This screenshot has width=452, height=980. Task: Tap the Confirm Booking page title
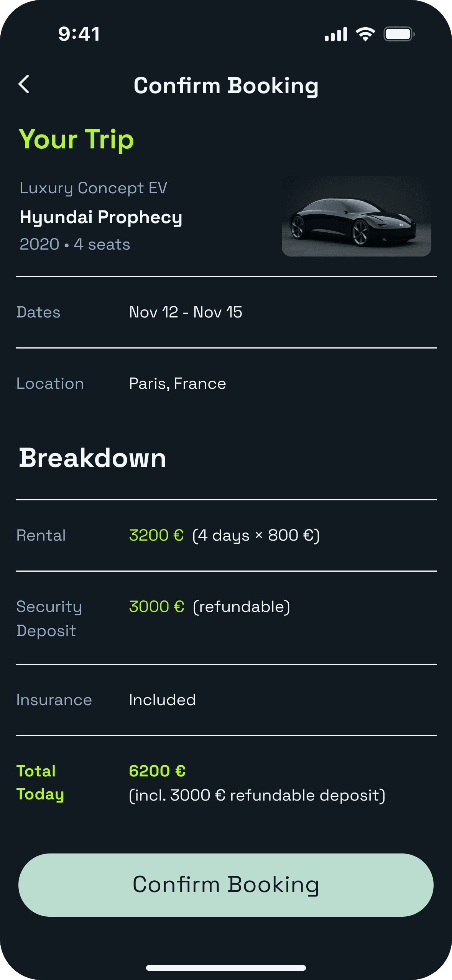[226, 86]
